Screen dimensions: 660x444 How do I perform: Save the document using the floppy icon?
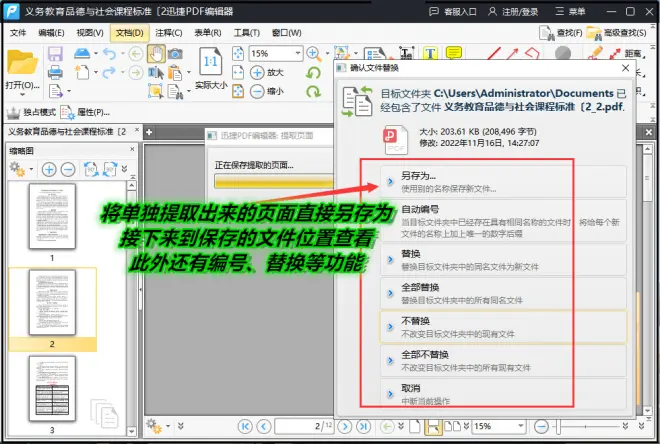click(x=55, y=54)
